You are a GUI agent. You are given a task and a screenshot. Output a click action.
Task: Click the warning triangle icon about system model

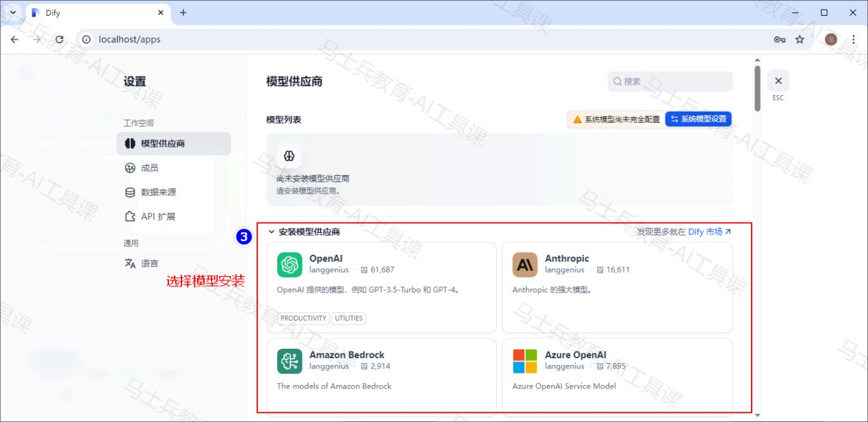577,119
